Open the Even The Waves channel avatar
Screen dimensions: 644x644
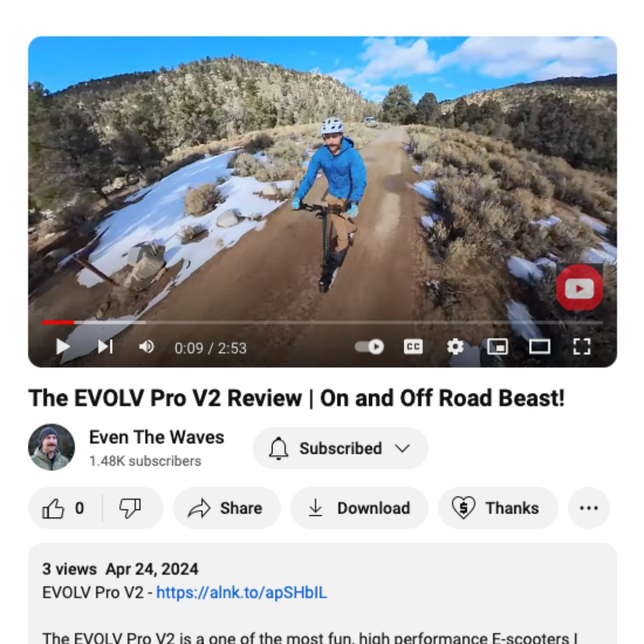(51, 447)
